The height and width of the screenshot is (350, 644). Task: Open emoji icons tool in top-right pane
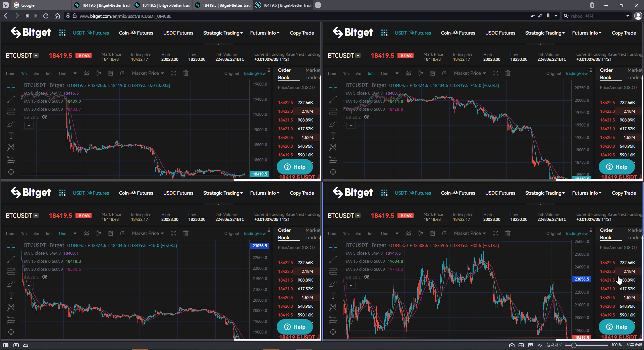tap(333, 172)
